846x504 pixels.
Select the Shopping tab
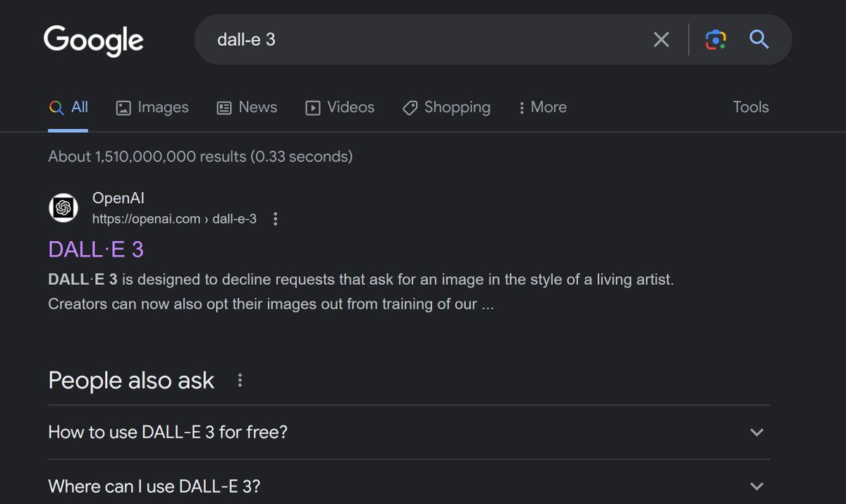pyautogui.click(x=446, y=107)
